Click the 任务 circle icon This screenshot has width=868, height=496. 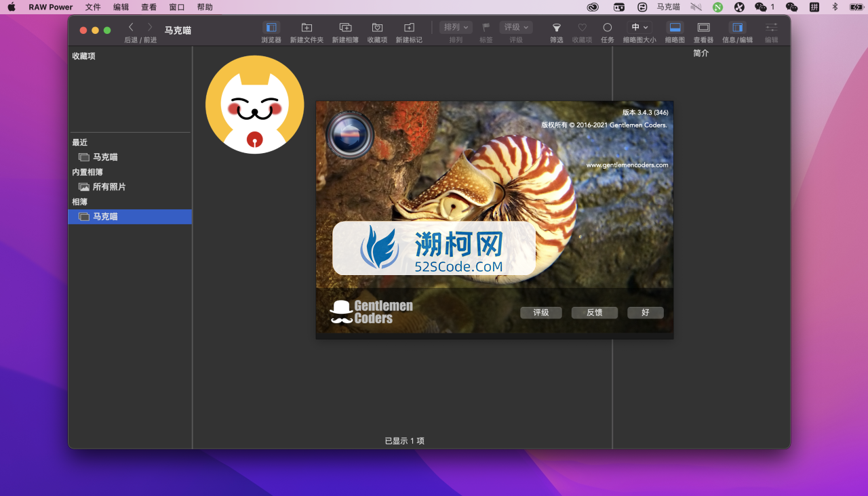pos(608,28)
